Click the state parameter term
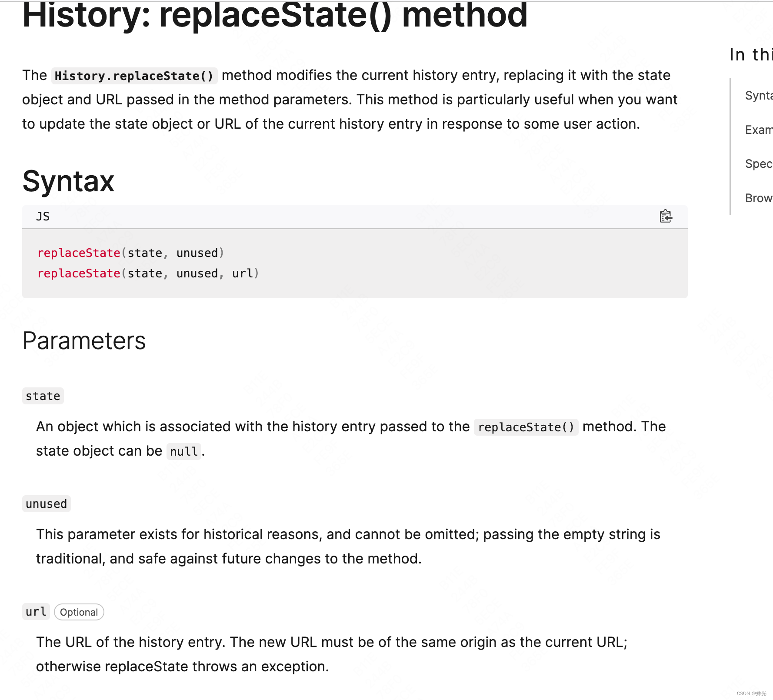 43,396
